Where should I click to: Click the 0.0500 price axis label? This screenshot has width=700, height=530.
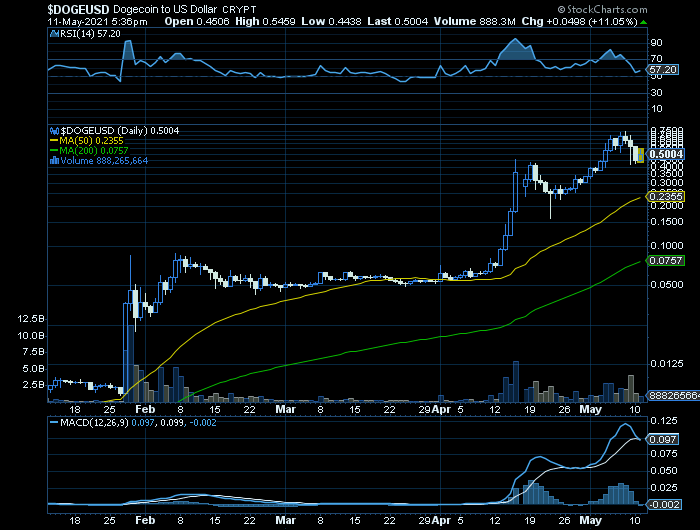click(667, 285)
